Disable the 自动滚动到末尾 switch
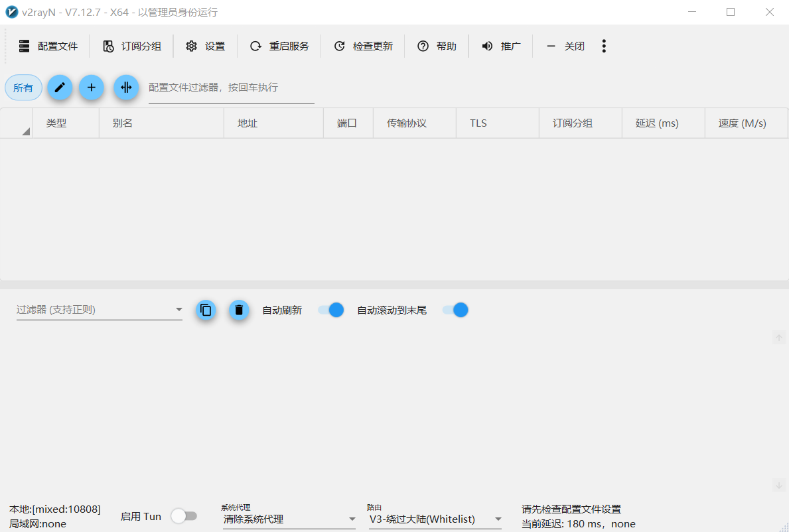Viewport: 789px width, 532px height. 455,310
